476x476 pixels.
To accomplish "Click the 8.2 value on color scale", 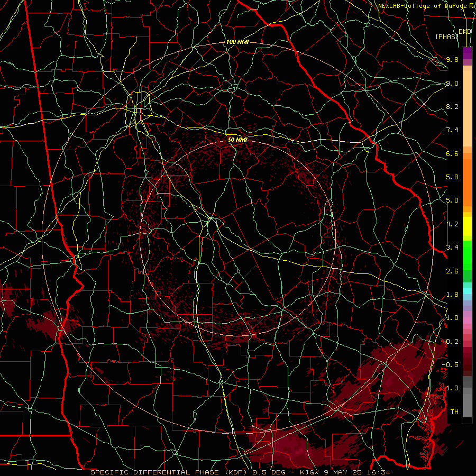I will (452, 106).
